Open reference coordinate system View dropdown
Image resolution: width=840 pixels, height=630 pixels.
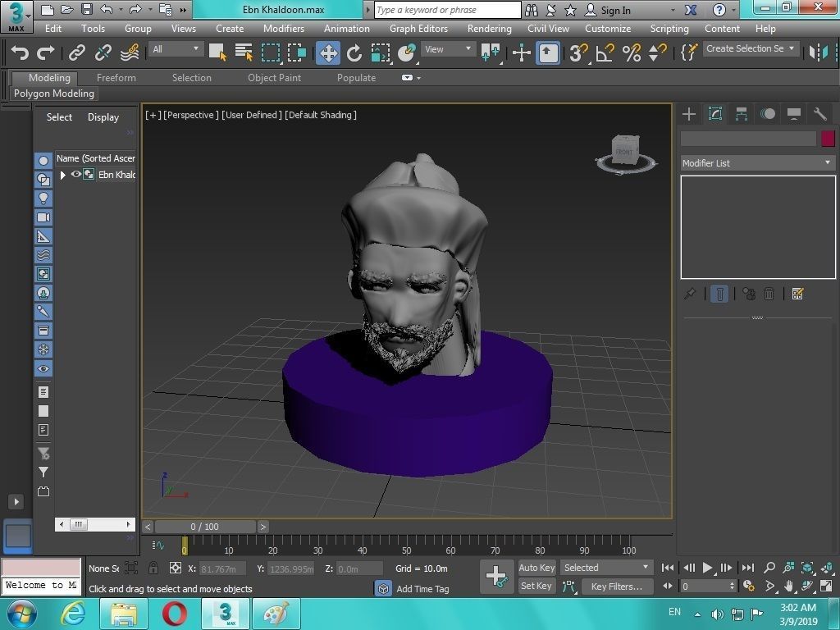click(448, 49)
